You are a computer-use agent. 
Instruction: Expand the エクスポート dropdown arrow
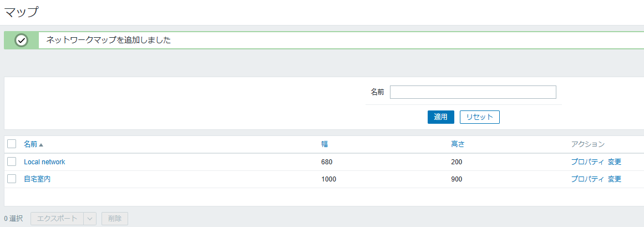click(x=90, y=219)
